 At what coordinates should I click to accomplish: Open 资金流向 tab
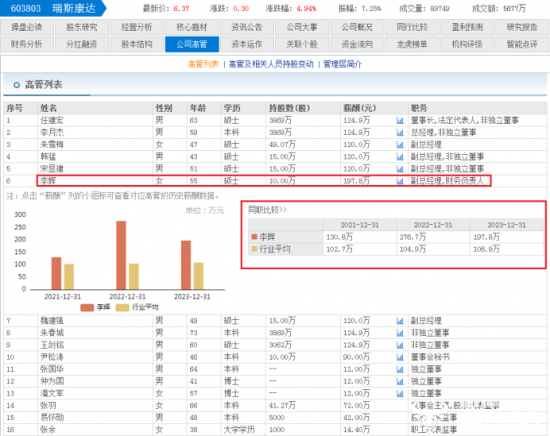(357, 44)
